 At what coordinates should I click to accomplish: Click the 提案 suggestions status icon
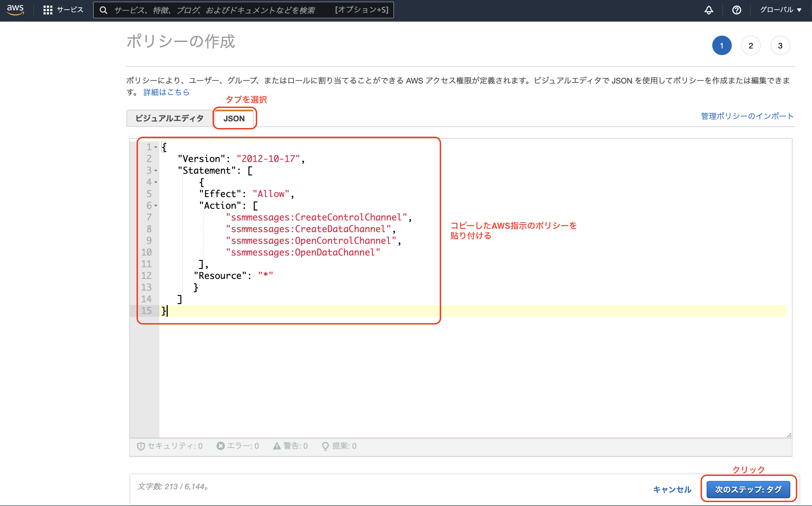(325, 446)
